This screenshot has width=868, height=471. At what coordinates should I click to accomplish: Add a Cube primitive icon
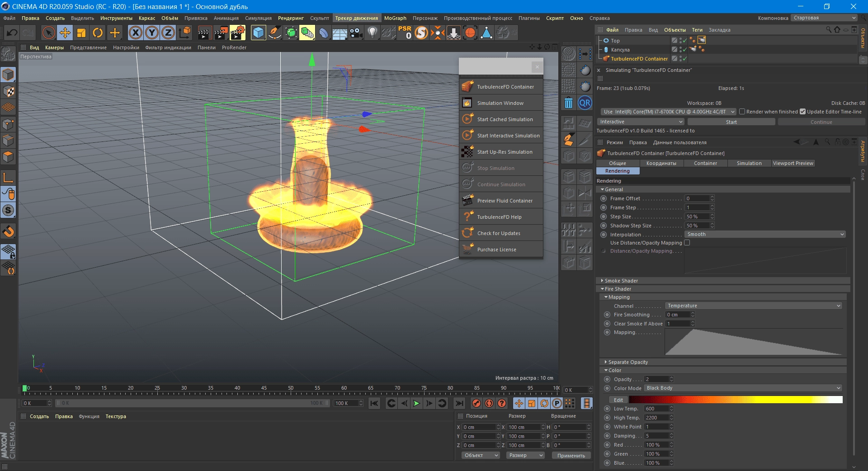(258, 33)
